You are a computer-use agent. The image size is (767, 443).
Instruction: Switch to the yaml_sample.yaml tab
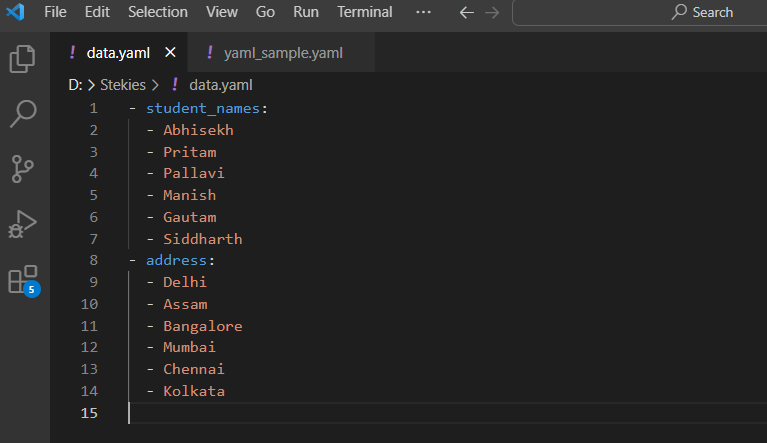point(282,53)
